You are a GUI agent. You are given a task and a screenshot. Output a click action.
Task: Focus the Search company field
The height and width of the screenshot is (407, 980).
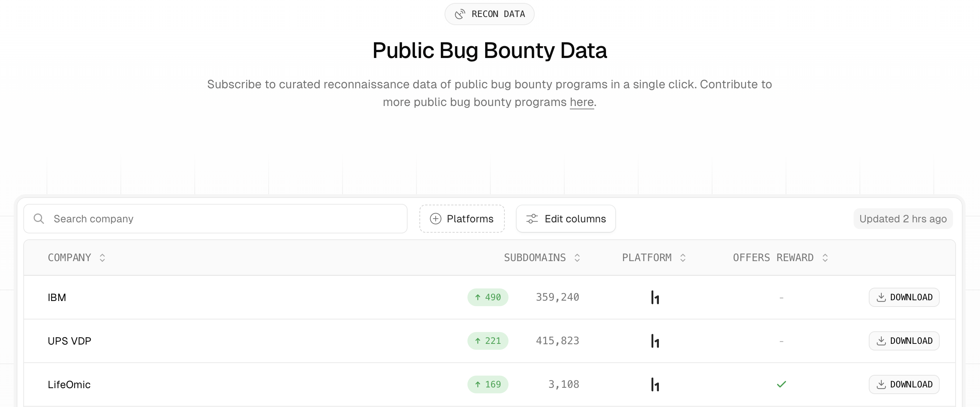pos(215,219)
